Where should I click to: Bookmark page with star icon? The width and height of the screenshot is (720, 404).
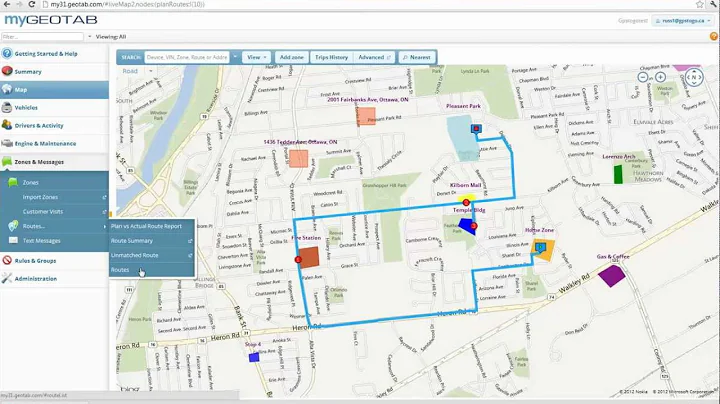pyautogui.click(x=699, y=4)
